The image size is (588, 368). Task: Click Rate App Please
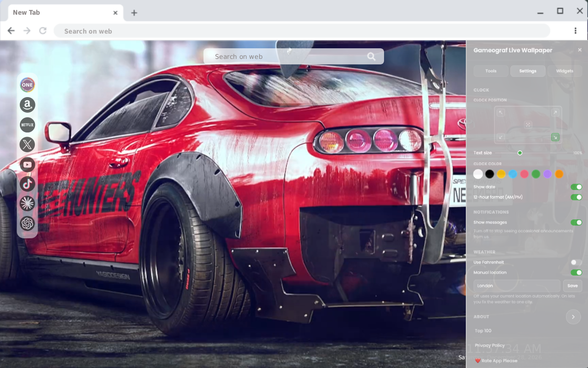(496, 361)
